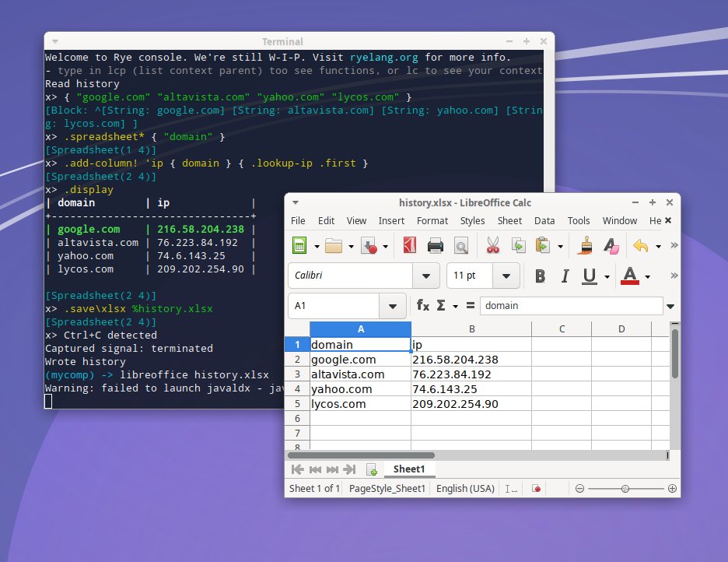Apply bold formatting
The height and width of the screenshot is (562, 728).
tap(540, 276)
